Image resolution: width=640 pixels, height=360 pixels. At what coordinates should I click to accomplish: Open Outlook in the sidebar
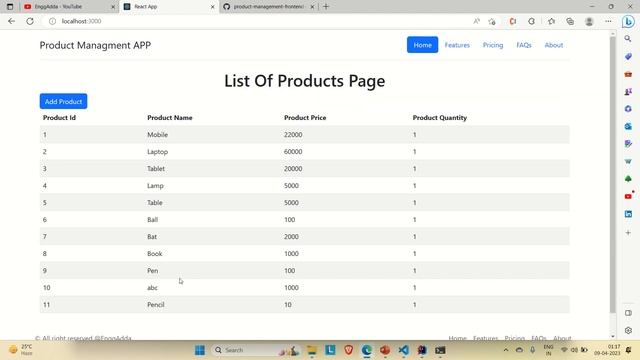coord(628,127)
